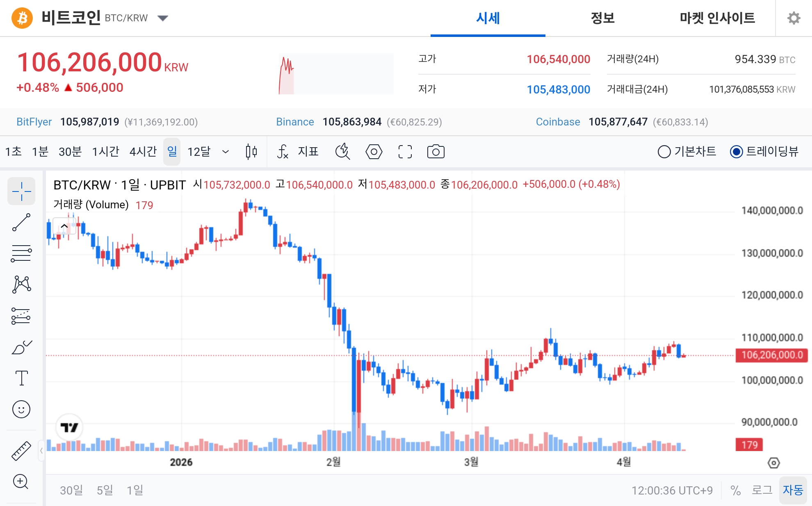Expand the 12달 interval dropdown
The width and height of the screenshot is (812, 506).
[x=226, y=152]
